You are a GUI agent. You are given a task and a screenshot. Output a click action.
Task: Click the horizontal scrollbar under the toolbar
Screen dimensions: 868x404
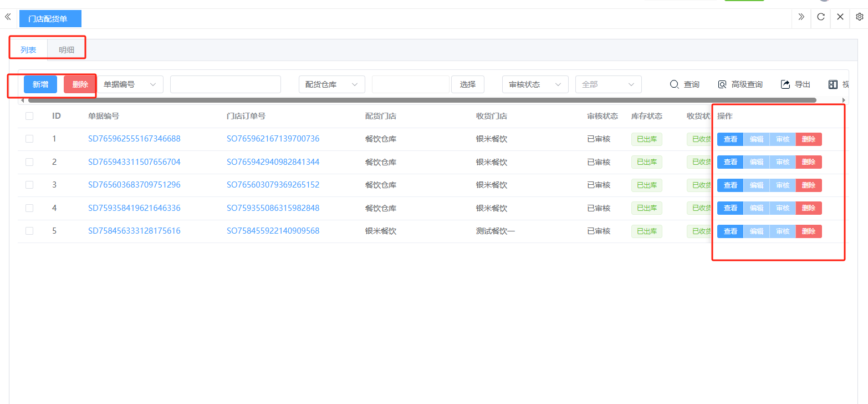[421, 100]
